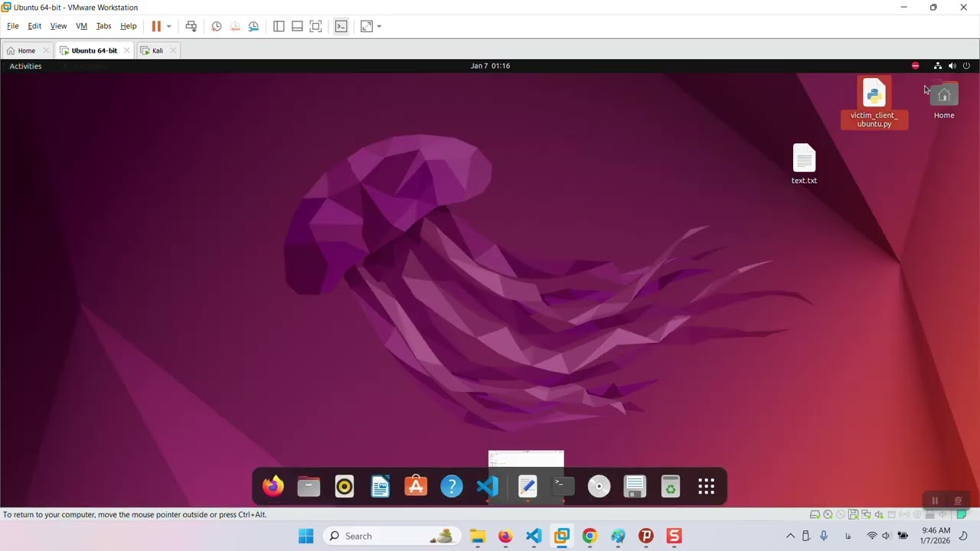
Task: Show Applications grid in Ubuntu dock
Action: (x=707, y=486)
